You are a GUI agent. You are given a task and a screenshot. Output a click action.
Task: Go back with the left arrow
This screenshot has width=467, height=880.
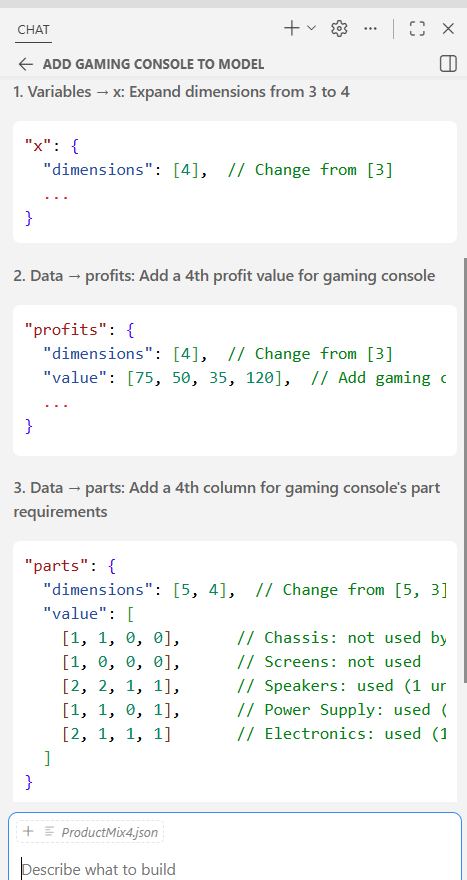[x=25, y=64]
